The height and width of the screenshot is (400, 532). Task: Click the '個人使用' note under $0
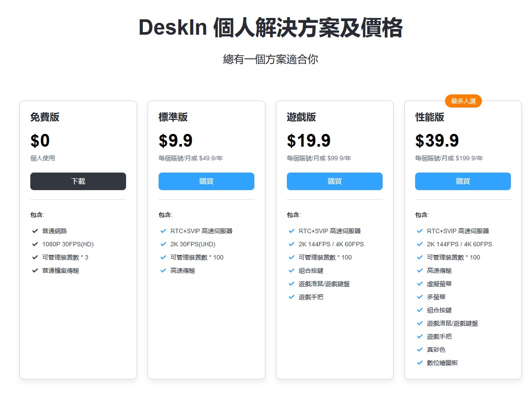coord(43,158)
